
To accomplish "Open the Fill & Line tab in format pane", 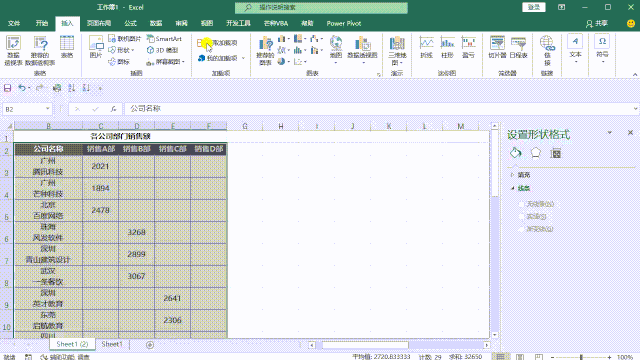I will [x=516, y=153].
